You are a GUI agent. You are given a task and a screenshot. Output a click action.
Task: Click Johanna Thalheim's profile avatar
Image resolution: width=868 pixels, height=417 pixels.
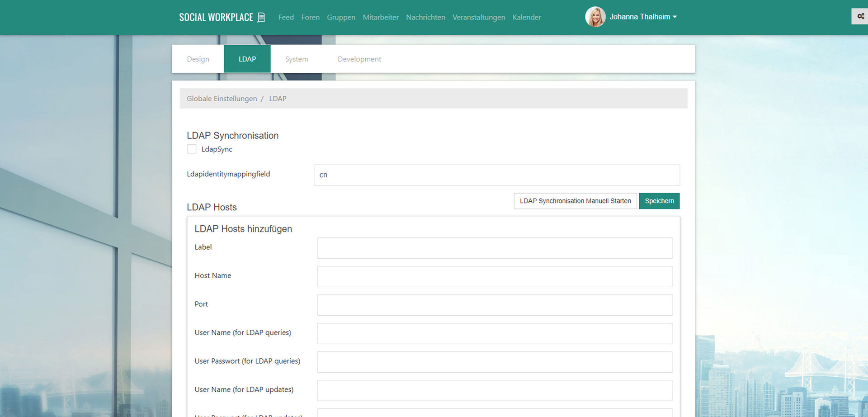coord(595,17)
